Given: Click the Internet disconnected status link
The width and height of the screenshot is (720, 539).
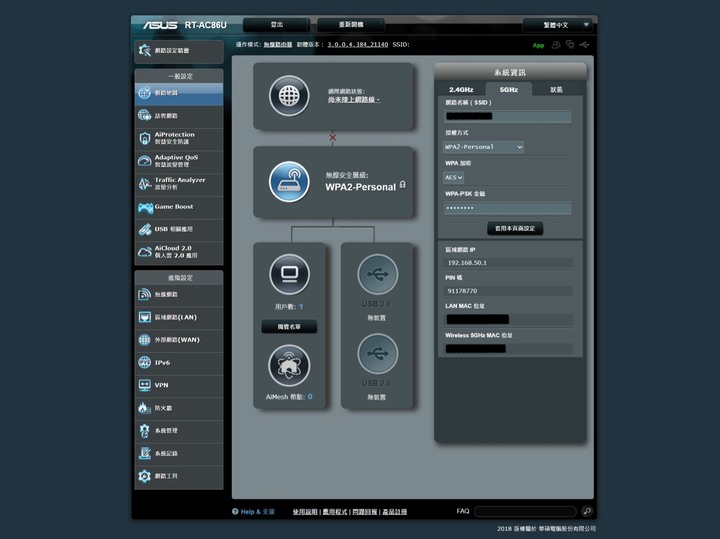Looking at the screenshot, I should [x=354, y=100].
